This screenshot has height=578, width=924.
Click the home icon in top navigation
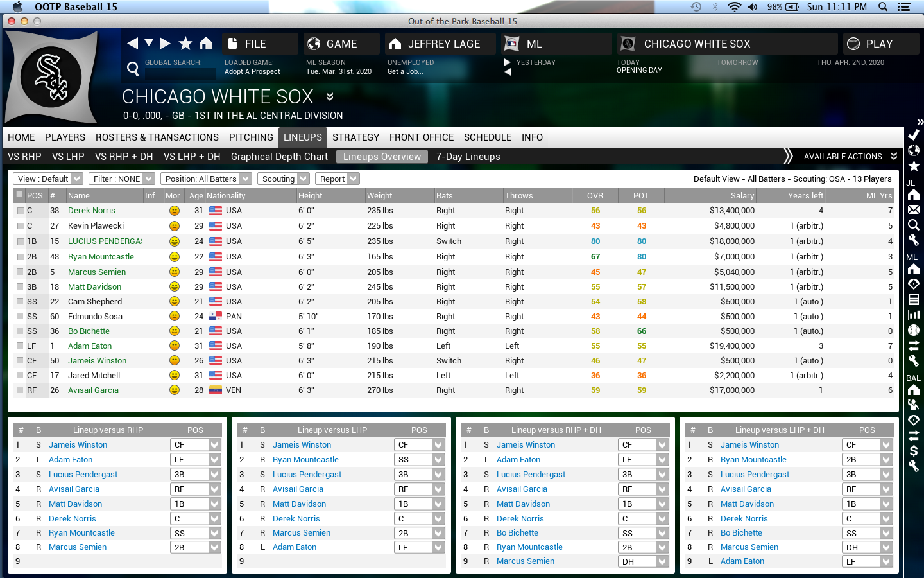[x=206, y=44]
